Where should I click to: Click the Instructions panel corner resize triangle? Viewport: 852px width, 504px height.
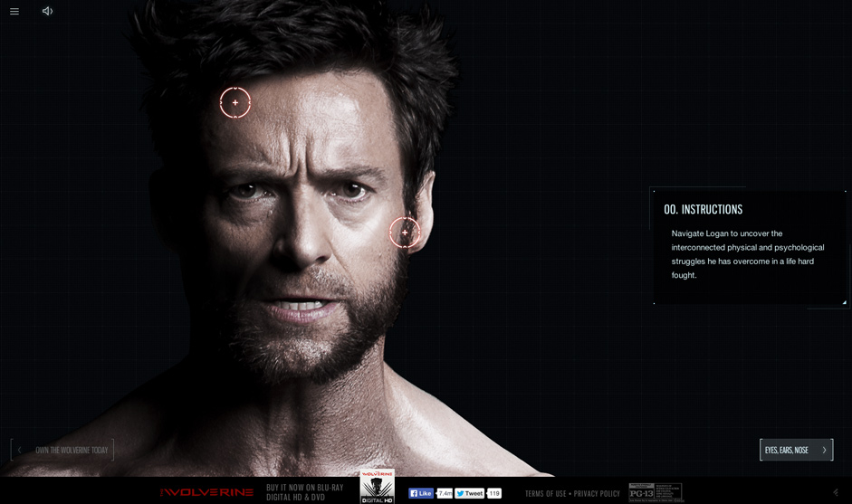[845, 302]
